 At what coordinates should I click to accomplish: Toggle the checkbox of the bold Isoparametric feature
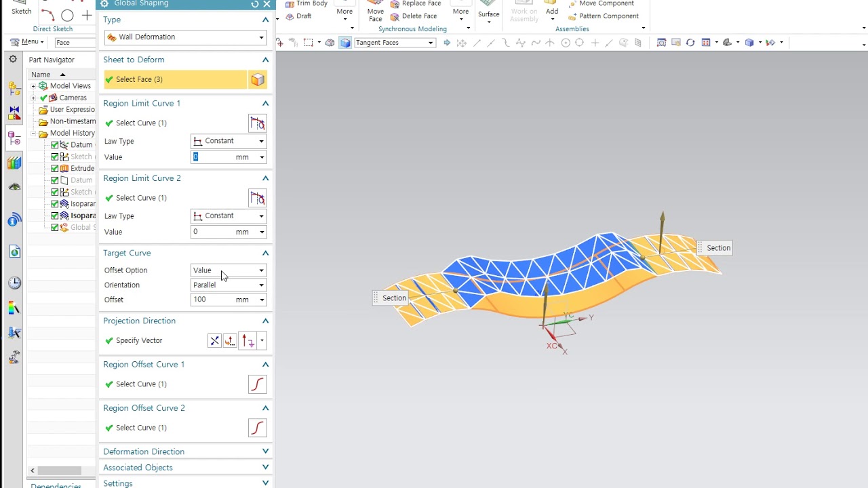tap(56, 216)
